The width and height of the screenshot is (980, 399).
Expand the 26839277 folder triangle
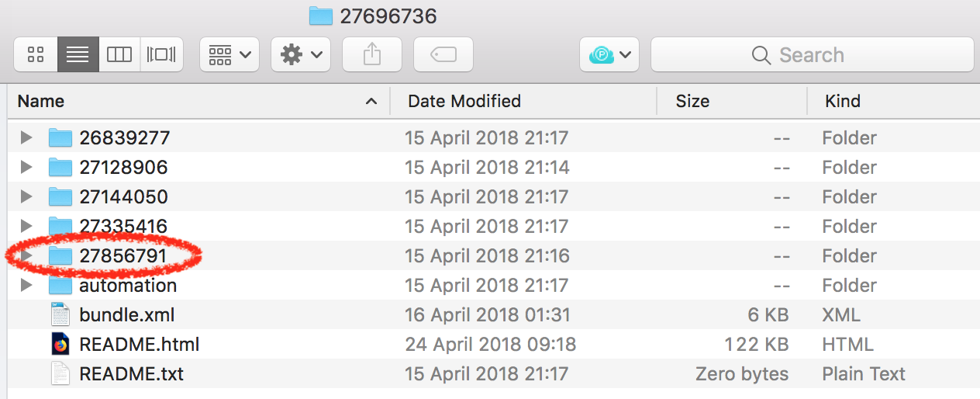click(26, 138)
